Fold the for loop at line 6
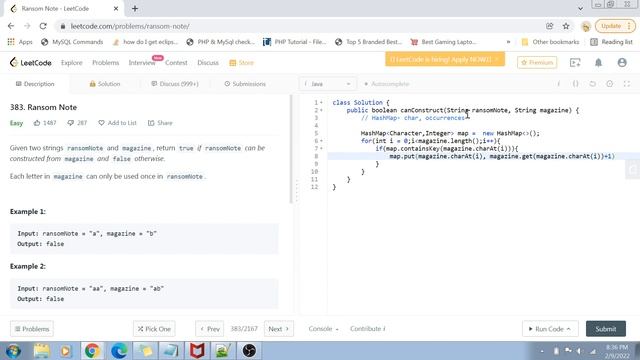Screen dimensions: 640x360 point(321,141)
